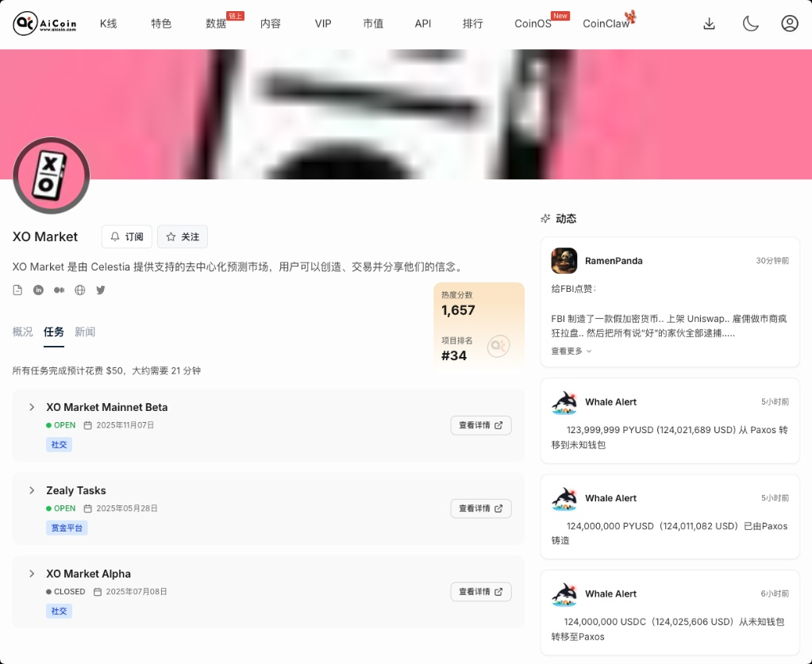Image resolution: width=812 pixels, height=664 pixels.
Task: Click 查看详情 for Zealy Tasks
Action: pos(480,509)
